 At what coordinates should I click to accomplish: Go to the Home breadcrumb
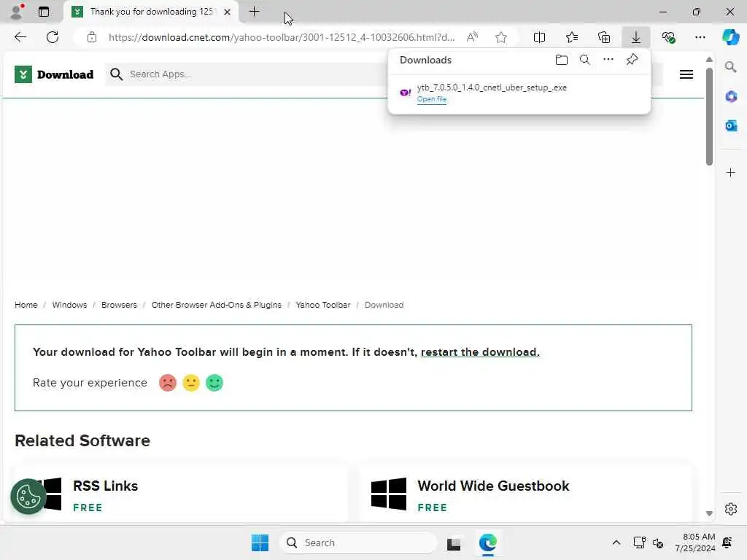pyautogui.click(x=26, y=305)
